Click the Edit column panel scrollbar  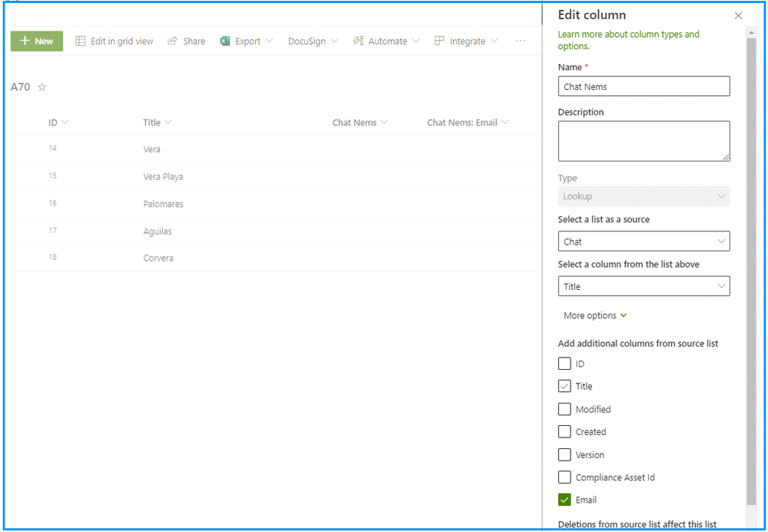[751, 271]
